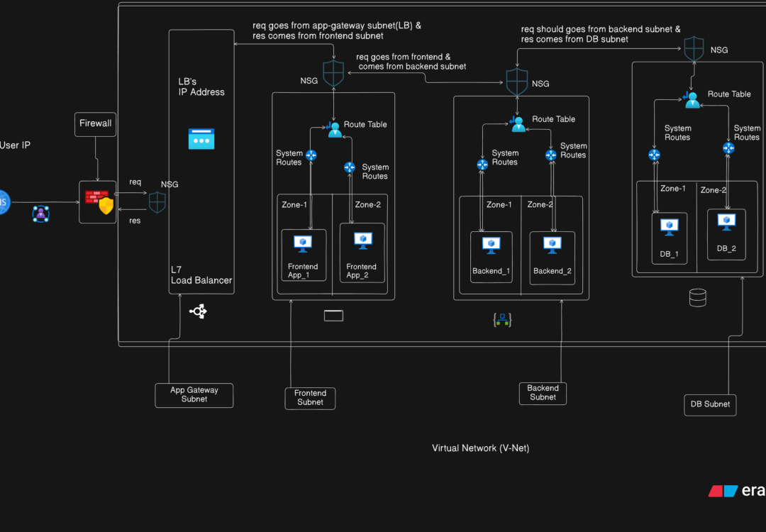766x532 pixels.
Task: Click 'Zone-1' label in DB subnet
Action: (x=672, y=189)
